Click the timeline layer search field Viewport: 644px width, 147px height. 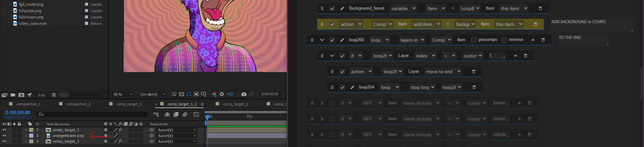coord(92,114)
